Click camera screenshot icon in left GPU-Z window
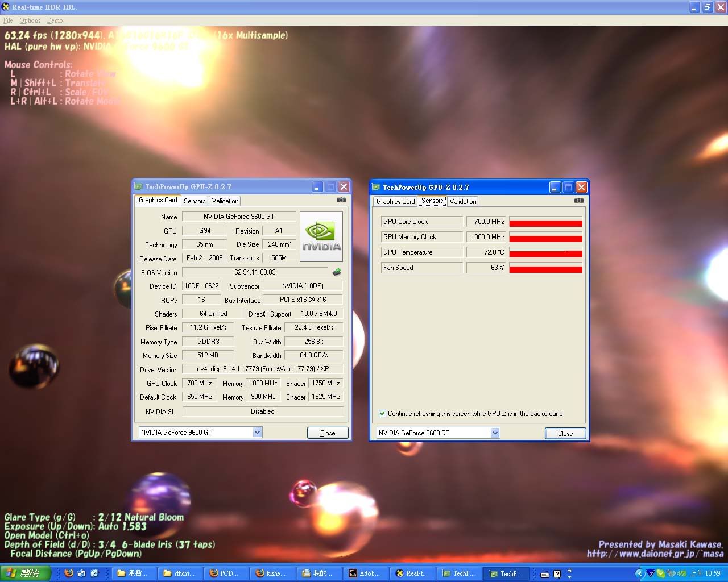This screenshot has height=582, width=728. pos(341,200)
